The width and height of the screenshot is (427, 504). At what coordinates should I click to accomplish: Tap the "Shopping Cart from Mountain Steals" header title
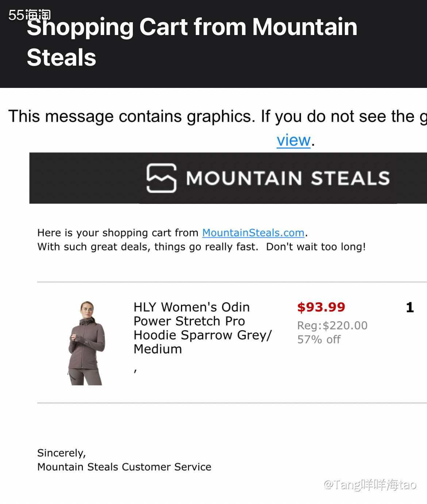[192, 42]
